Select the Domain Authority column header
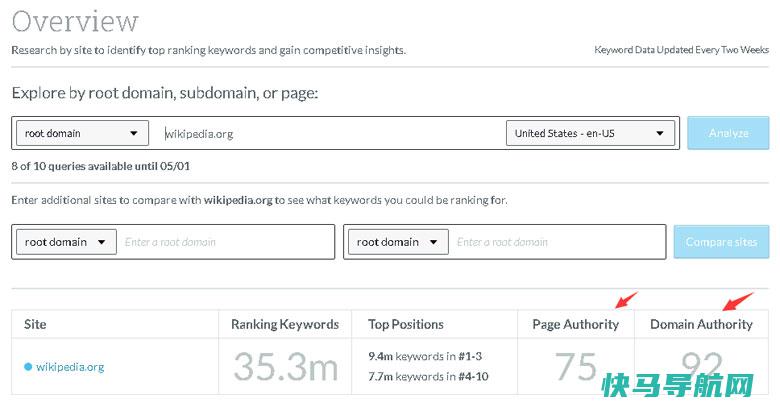 point(701,324)
